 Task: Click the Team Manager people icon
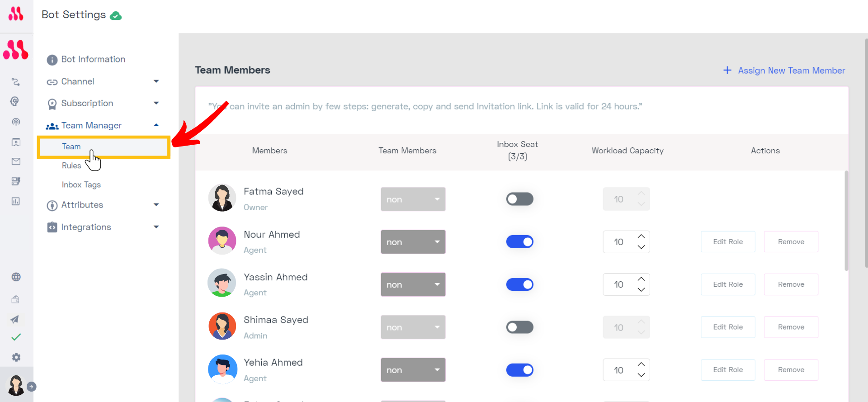(x=52, y=126)
